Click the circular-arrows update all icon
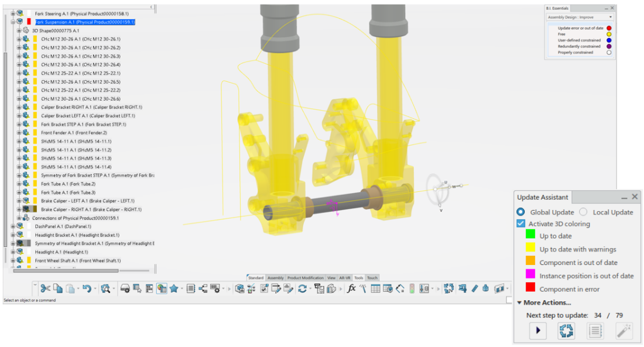Viewport: 644px width, 347px height. [x=566, y=331]
